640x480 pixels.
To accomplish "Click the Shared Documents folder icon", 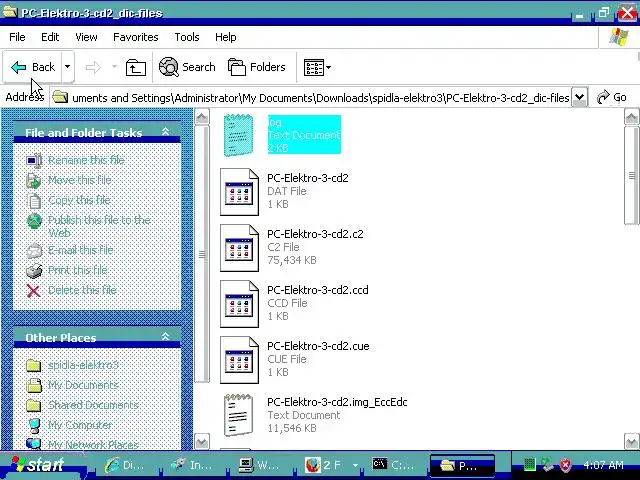I will (x=34, y=405).
